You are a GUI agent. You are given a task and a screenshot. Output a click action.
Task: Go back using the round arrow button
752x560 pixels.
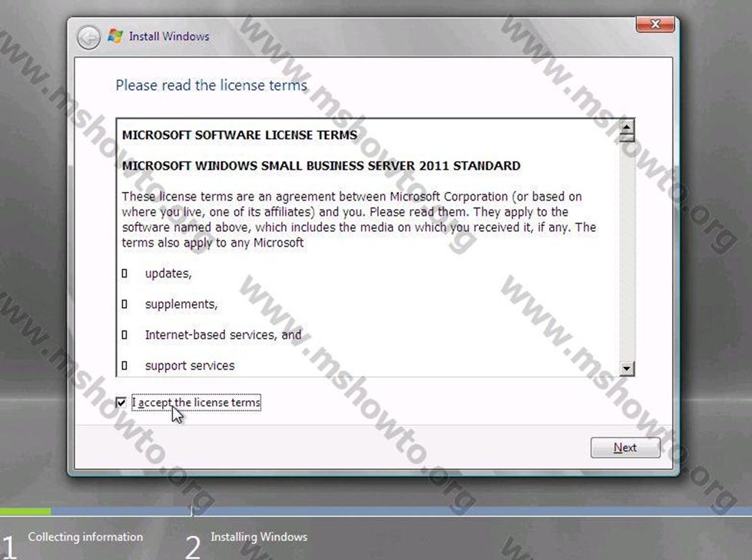coord(89,38)
